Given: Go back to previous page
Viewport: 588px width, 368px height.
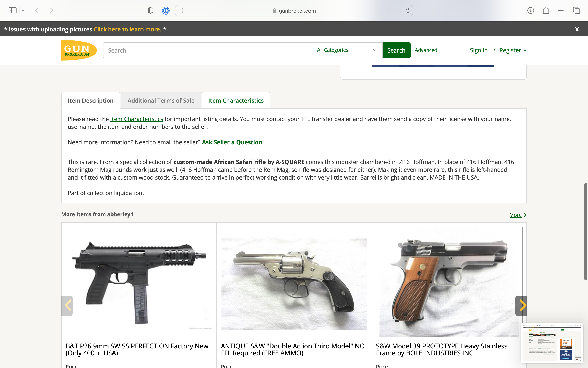Looking at the screenshot, I should click(37, 10).
